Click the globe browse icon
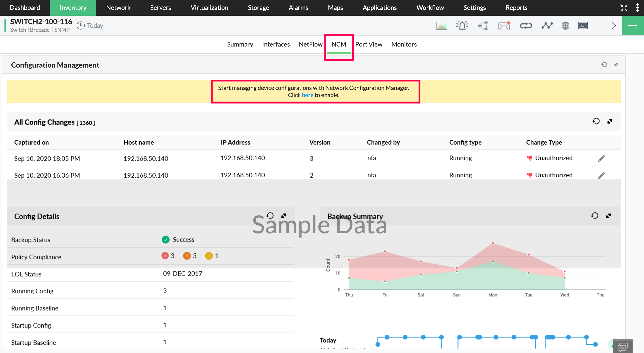 coord(565,26)
